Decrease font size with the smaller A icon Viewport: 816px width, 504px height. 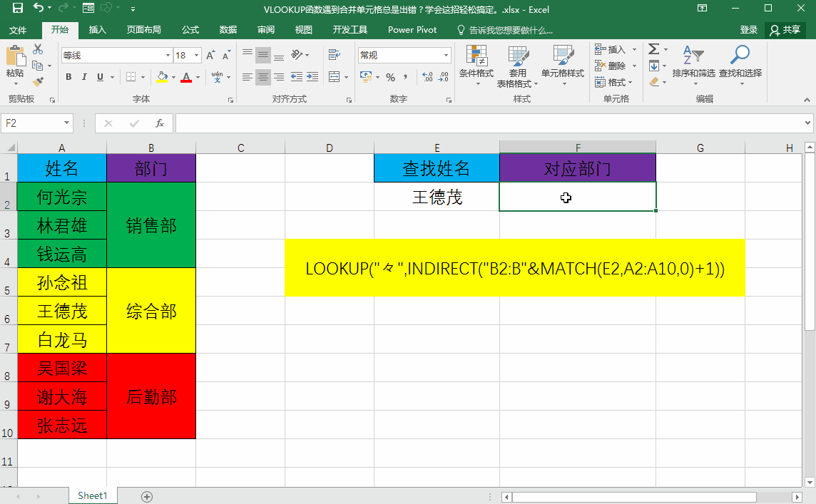(226, 55)
